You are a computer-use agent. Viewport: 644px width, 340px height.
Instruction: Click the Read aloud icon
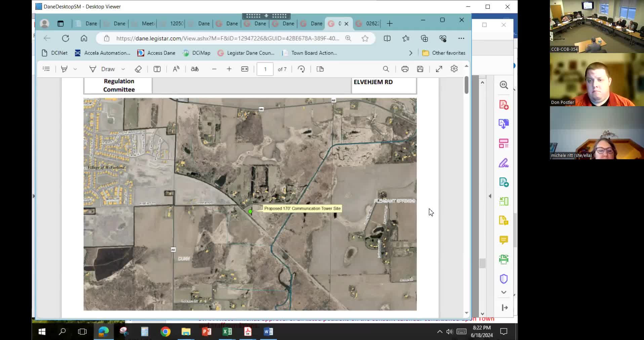coord(176,69)
